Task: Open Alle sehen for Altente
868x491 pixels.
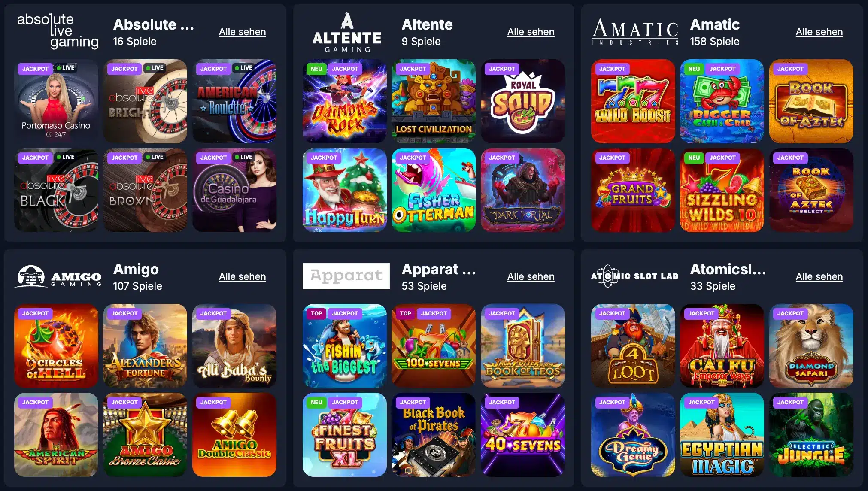Action: pyautogui.click(x=531, y=32)
